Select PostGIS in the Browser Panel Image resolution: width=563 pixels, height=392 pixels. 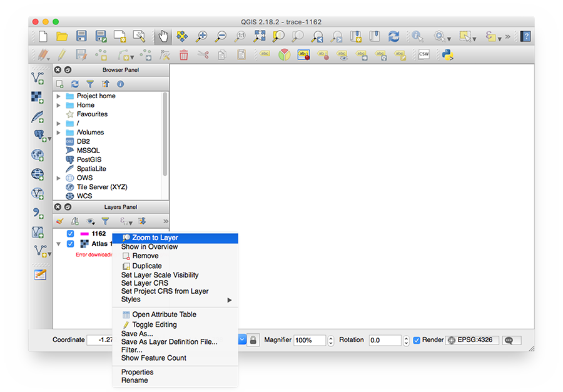click(x=89, y=159)
